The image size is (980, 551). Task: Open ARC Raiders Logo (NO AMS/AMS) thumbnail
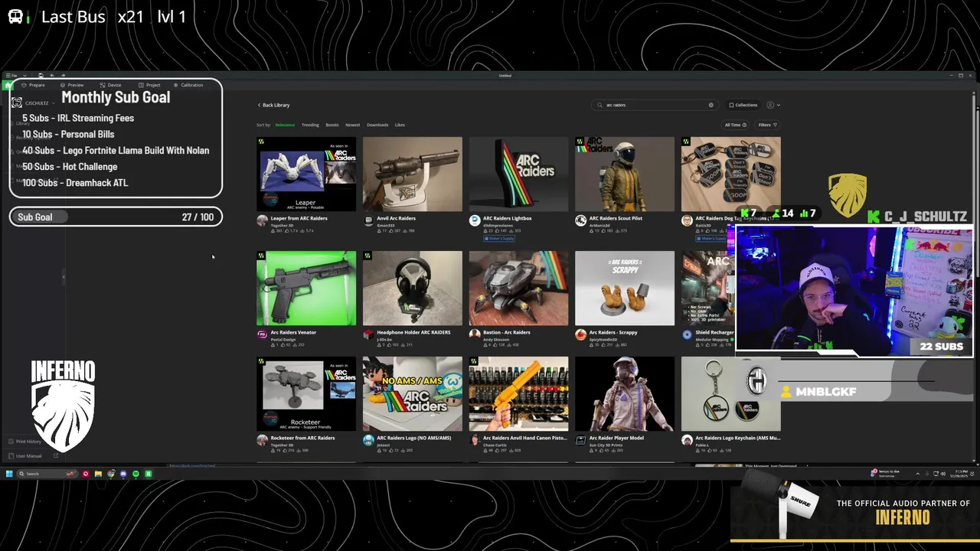(x=413, y=393)
